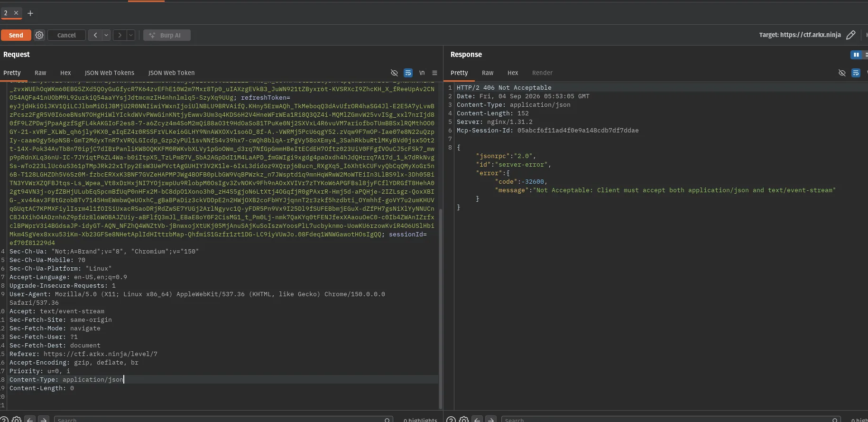
Task: Open the Send options gear
Action: click(x=39, y=35)
